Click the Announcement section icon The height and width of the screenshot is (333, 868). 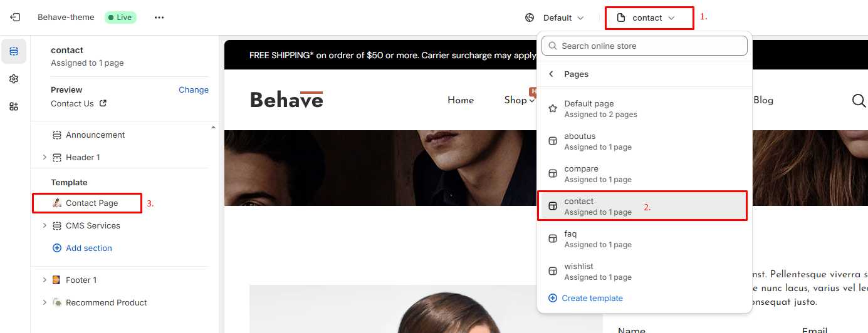coord(57,135)
